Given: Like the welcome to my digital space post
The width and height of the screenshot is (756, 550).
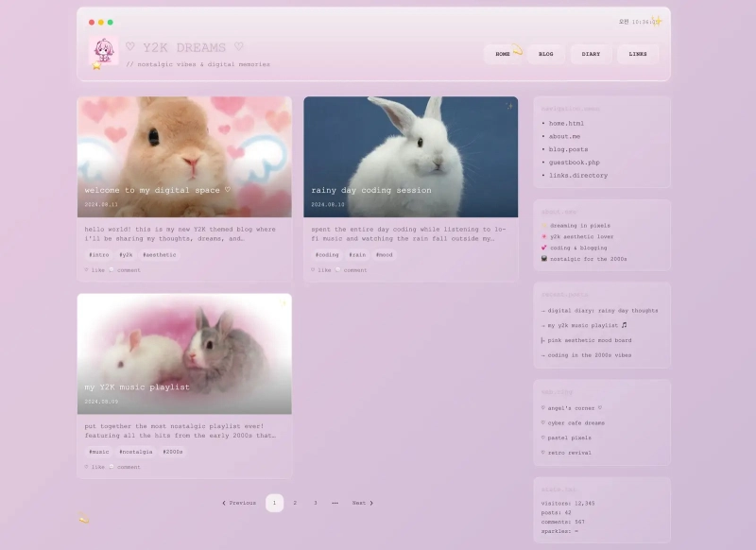Looking at the screenshot, I should point(94,270).
